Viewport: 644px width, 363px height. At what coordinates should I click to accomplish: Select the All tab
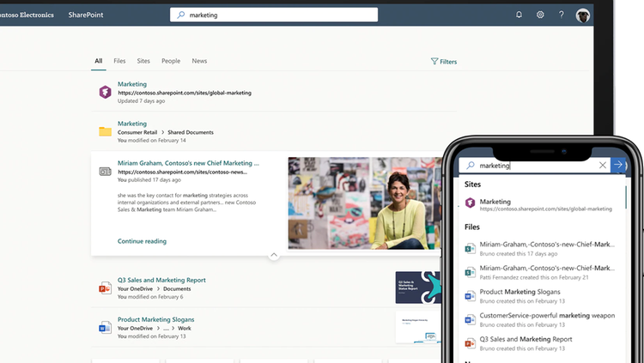click(x=99, y=61)
